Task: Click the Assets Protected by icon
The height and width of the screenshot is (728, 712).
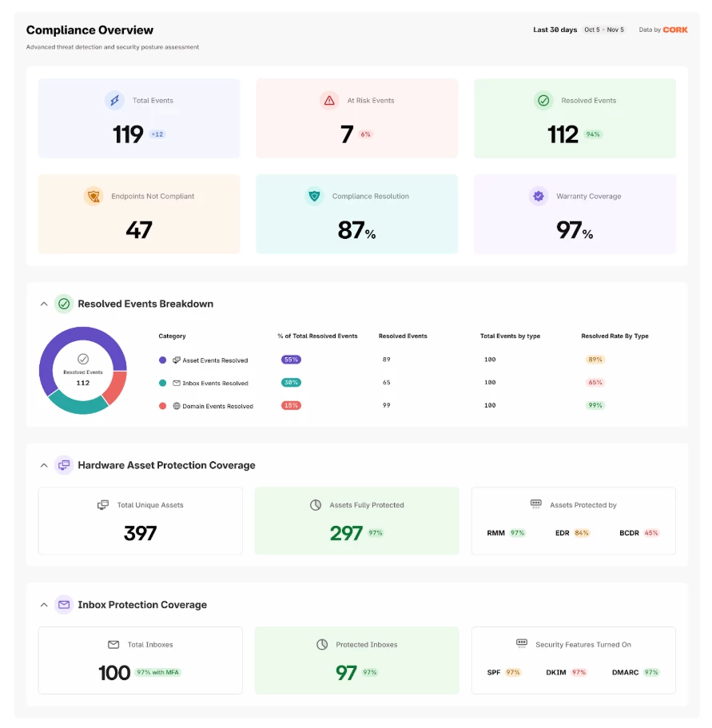Action: click(x=535, y=504)
